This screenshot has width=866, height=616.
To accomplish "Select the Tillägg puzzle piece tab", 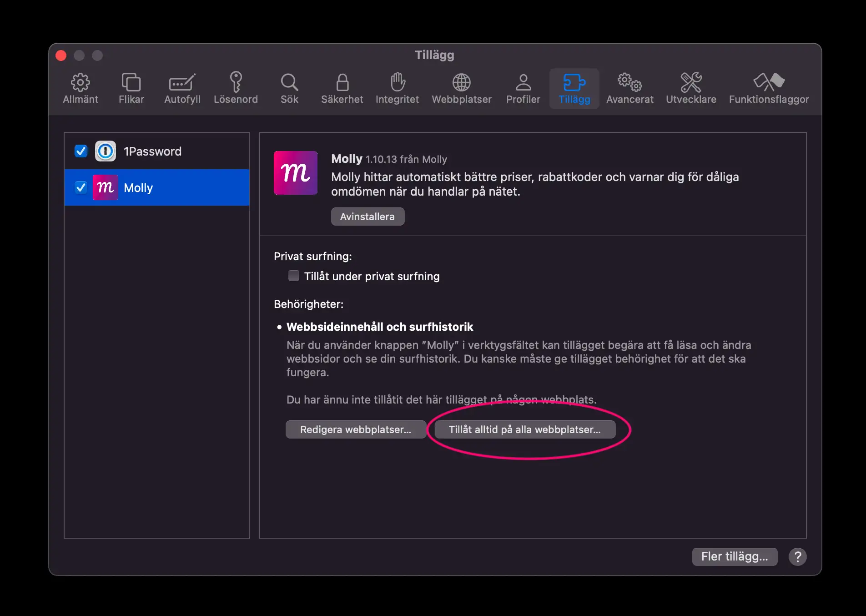I will click(574, 89).
